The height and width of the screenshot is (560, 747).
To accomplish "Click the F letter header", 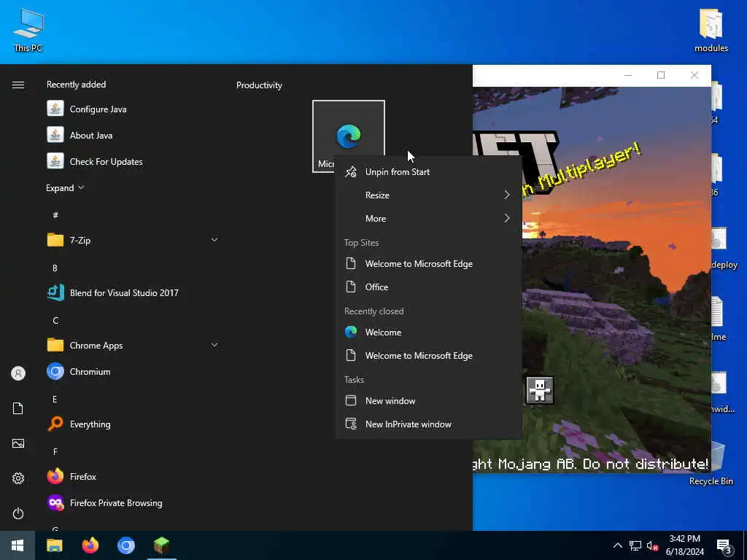I will pos(55,451).
